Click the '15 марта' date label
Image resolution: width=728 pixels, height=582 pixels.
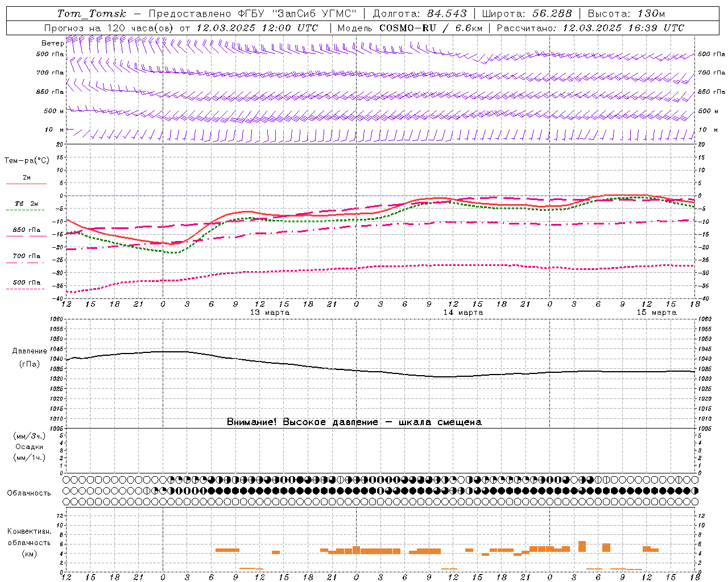(656, 312)
